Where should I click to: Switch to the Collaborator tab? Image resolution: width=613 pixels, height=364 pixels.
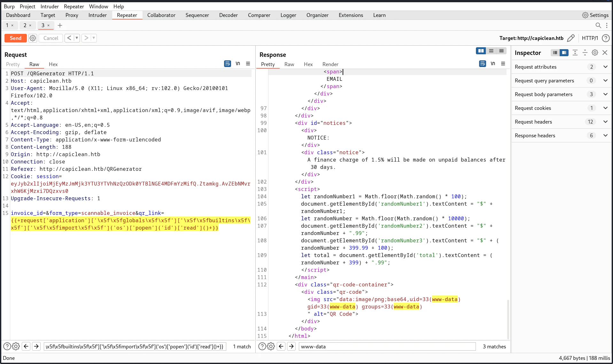tap(161, 15)
